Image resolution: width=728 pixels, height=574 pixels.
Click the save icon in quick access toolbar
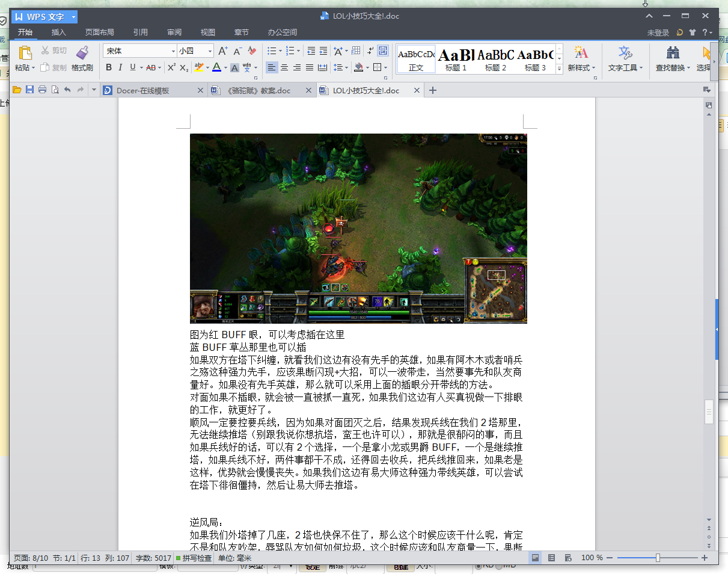coord(29,90)
